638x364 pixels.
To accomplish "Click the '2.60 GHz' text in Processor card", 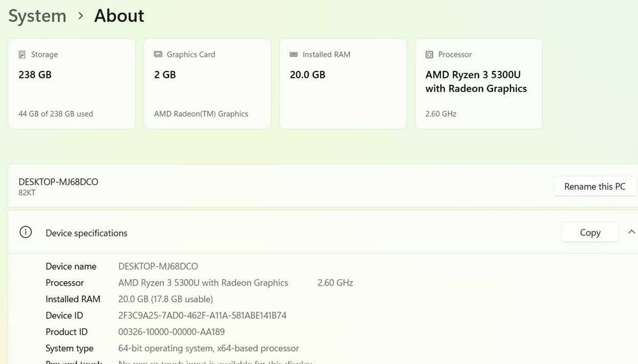I will (441, 114).
